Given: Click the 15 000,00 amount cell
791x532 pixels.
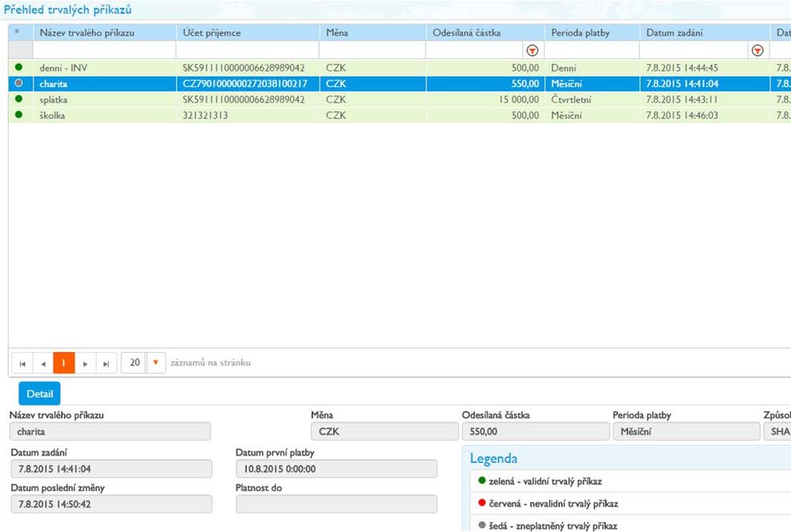Looking at the screenshot, I should pyautogui.click(x=518, y=100).
